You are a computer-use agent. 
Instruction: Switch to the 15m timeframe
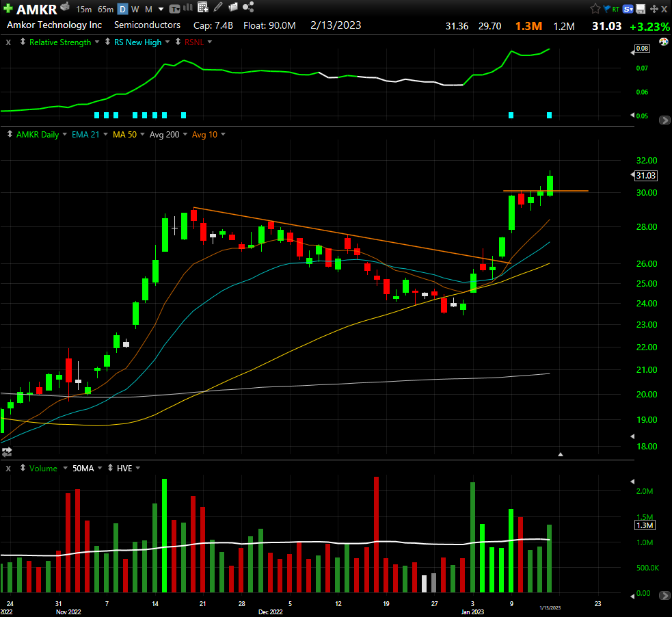[83, 9]
